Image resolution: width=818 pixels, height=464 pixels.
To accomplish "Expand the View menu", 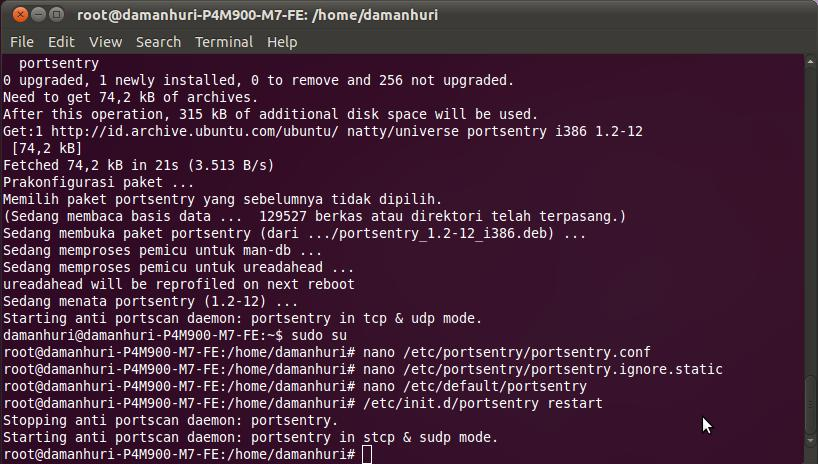I will [x=105, y=42].
